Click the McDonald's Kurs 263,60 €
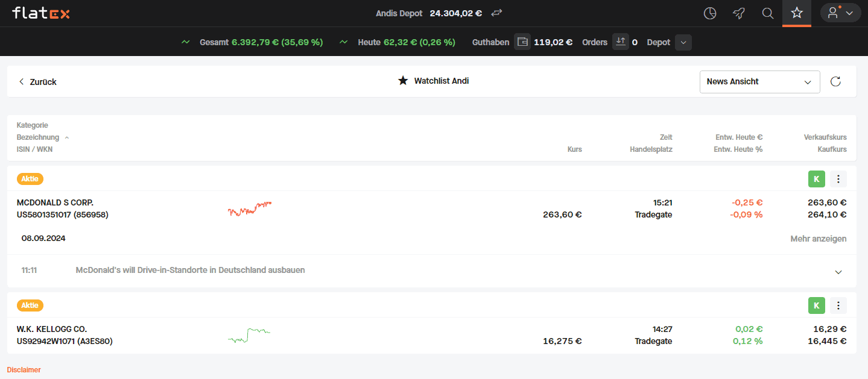Image resolution: width=868 pixels, height=379 pixels. pyautogui.click(x=562, y=215)
